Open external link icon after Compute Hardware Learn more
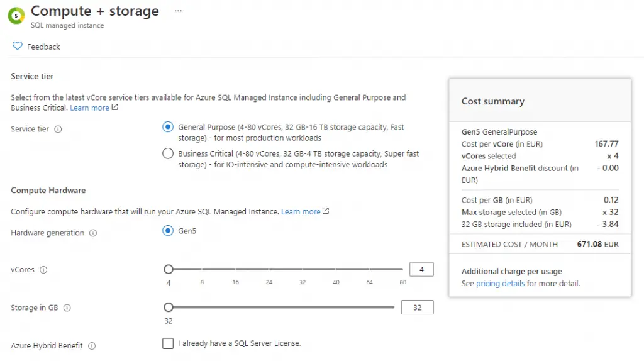The width and height of the screenshot is (644, 361). point(326,211)
